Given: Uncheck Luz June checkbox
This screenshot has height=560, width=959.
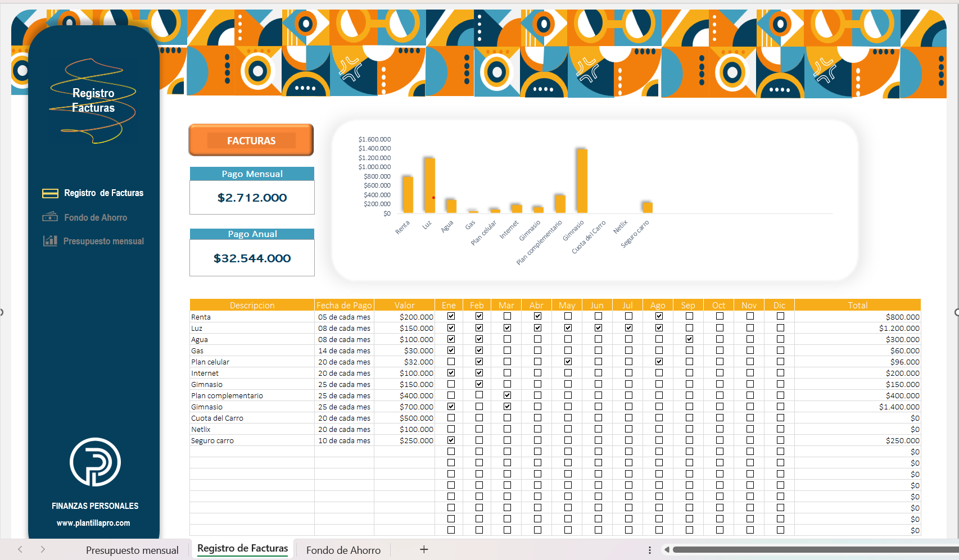Looking at the screenshot, I should pyautogui.click(x=598, y=327).
